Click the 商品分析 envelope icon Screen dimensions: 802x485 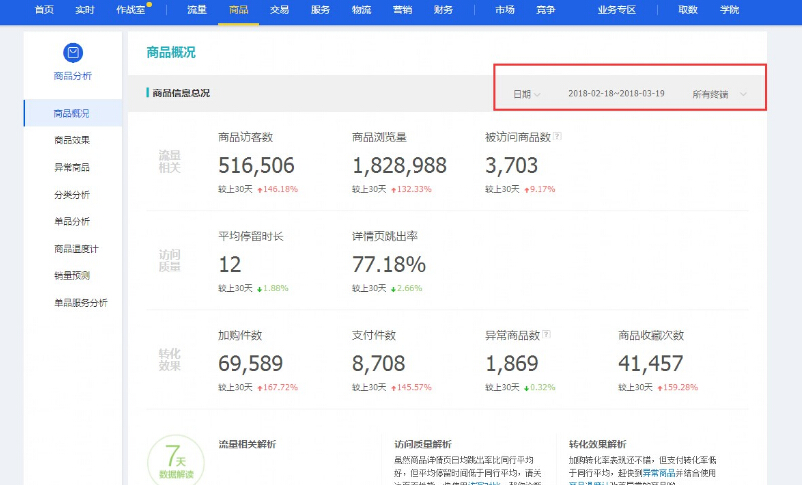pos(72,53)
